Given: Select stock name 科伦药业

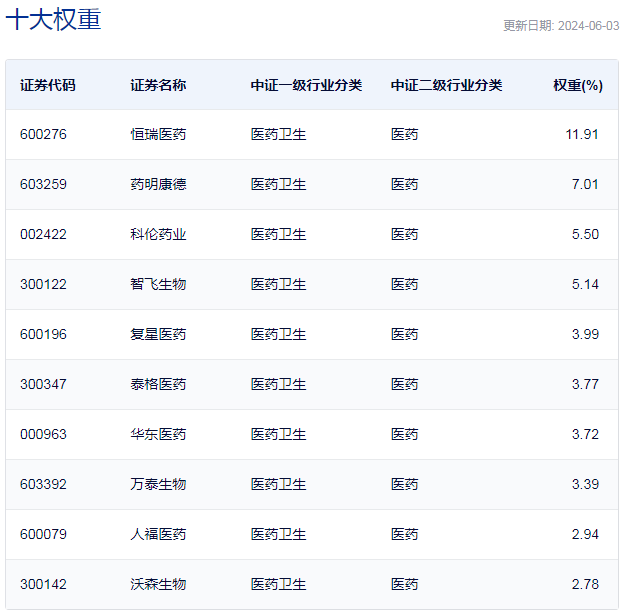Looking at the screenshot, I should click(x=158, y=234).
